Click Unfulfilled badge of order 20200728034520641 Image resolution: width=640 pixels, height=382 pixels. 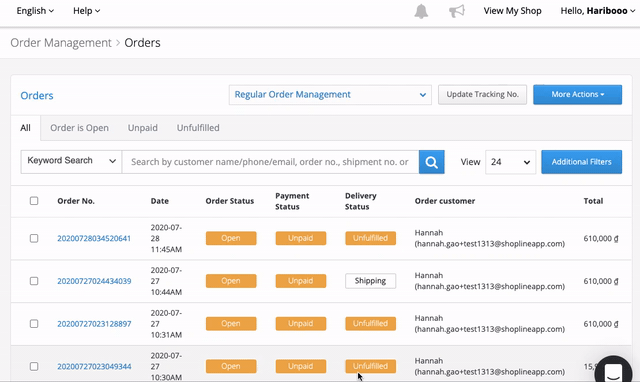coord(371,238)
